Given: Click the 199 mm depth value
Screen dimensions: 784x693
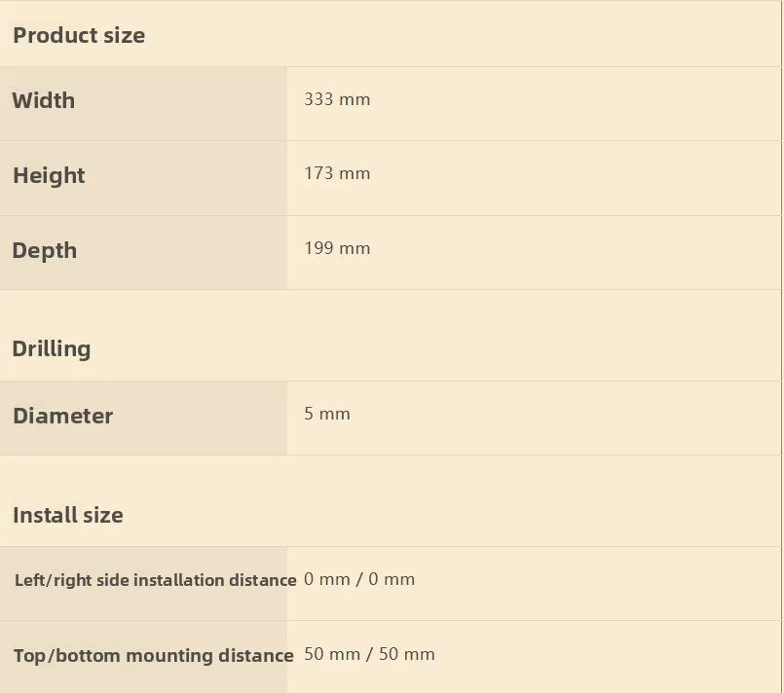Looking at the screenshot, I should click(x=337, y=248).
